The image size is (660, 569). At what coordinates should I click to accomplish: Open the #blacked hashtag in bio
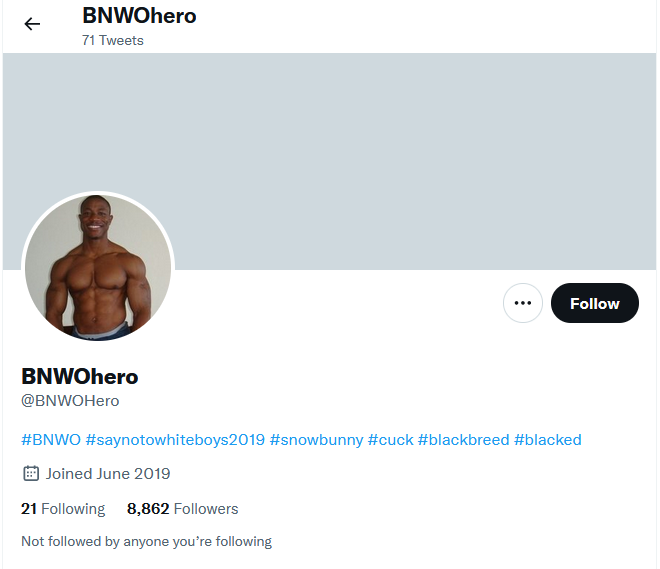pos(548,440)
